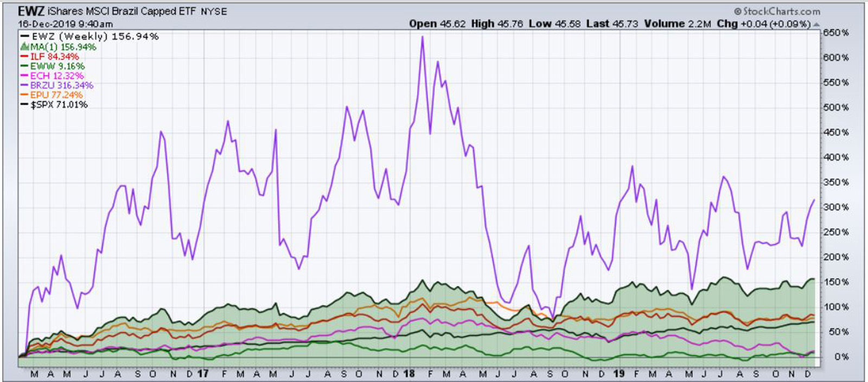Click the StockCharts.com attribution text
868x382 pixels.
(x=777, y=11)
